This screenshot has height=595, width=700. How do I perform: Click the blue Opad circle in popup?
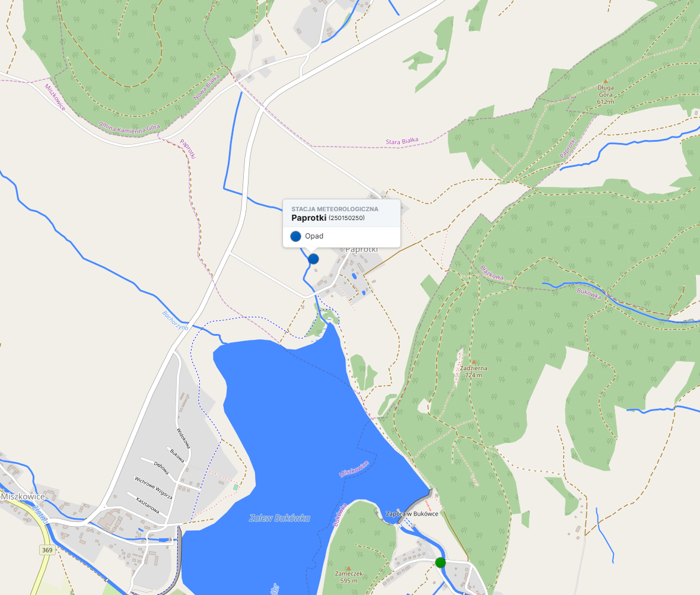coord(295,236)
